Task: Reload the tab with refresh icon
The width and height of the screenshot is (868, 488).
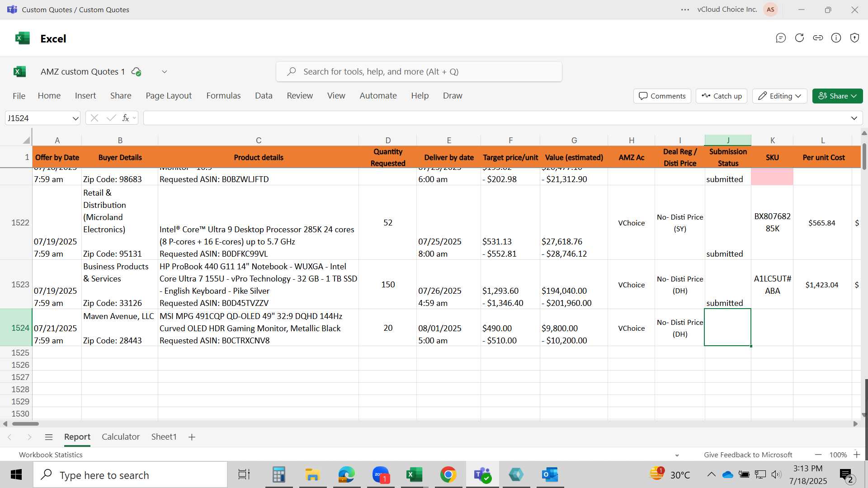Action: (x=799, y=38)
